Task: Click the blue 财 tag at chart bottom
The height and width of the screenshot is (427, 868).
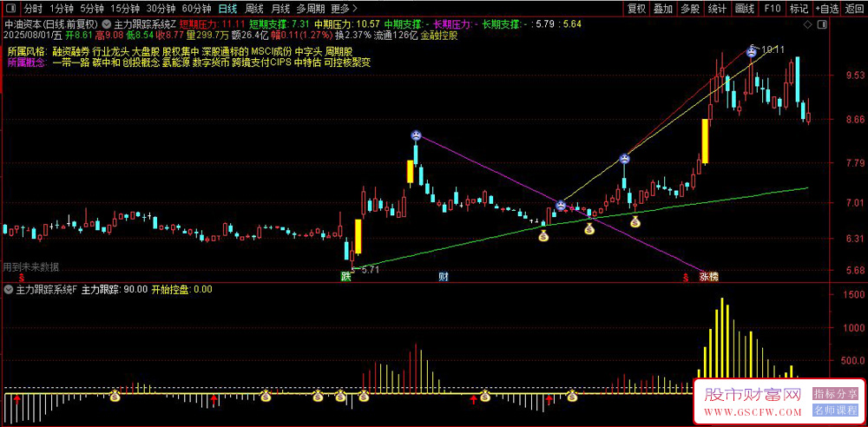Action: pyautogui.click(x=443, y=276)
